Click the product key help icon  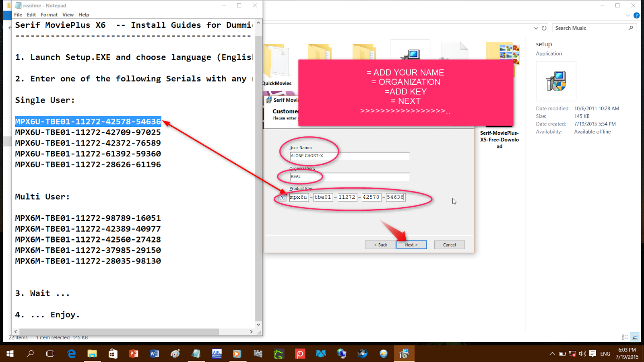coord(283,197)
